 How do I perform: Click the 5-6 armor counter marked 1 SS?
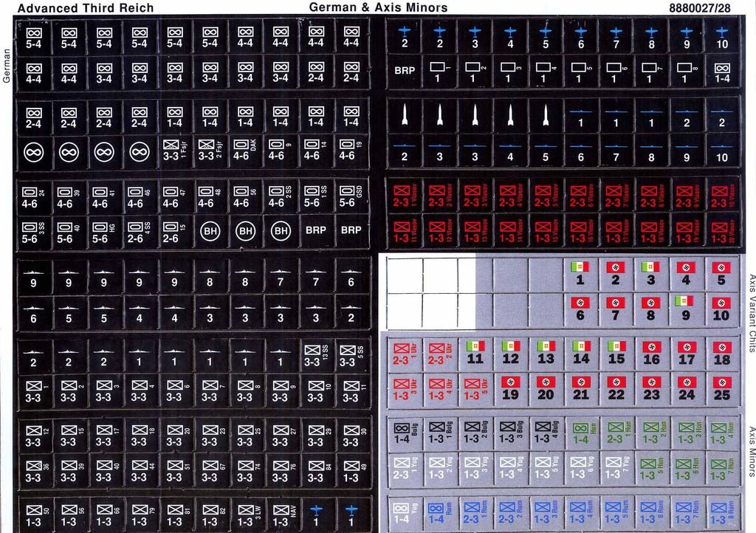316,198
